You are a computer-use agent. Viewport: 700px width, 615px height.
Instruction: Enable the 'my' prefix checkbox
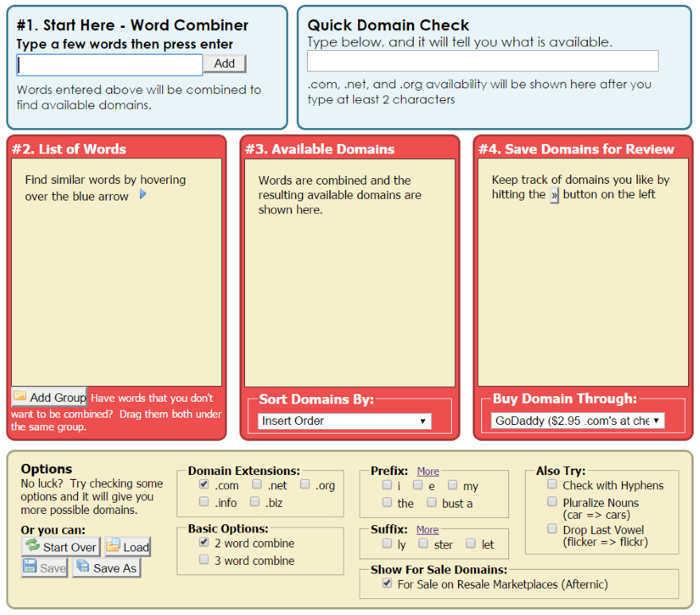(x=453, y=485)
